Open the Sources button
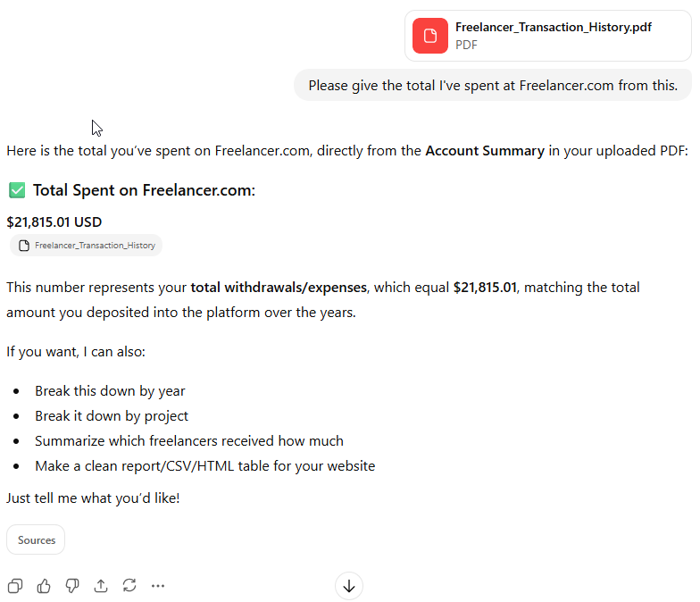 point(36,539)
